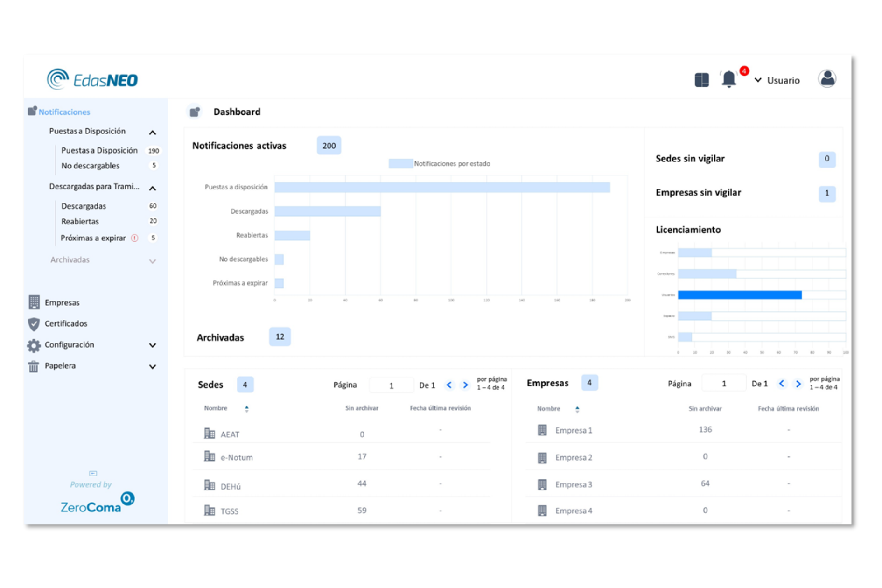Open Empresas from the sidebar
Screen dimensions: 882x588
pos(62,302)
